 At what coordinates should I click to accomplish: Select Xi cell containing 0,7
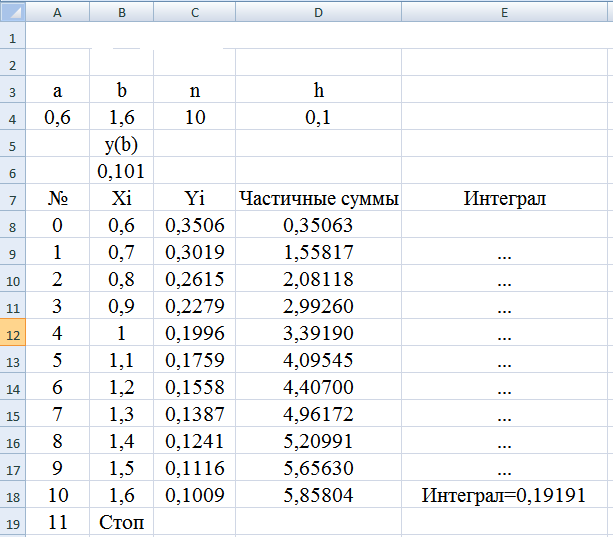pos(122,251)
